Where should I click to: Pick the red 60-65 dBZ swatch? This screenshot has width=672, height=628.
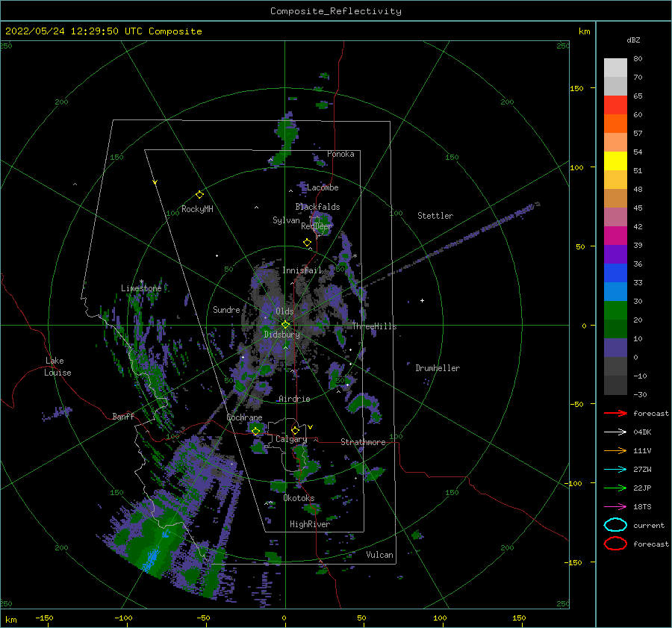tap(615, 105)
